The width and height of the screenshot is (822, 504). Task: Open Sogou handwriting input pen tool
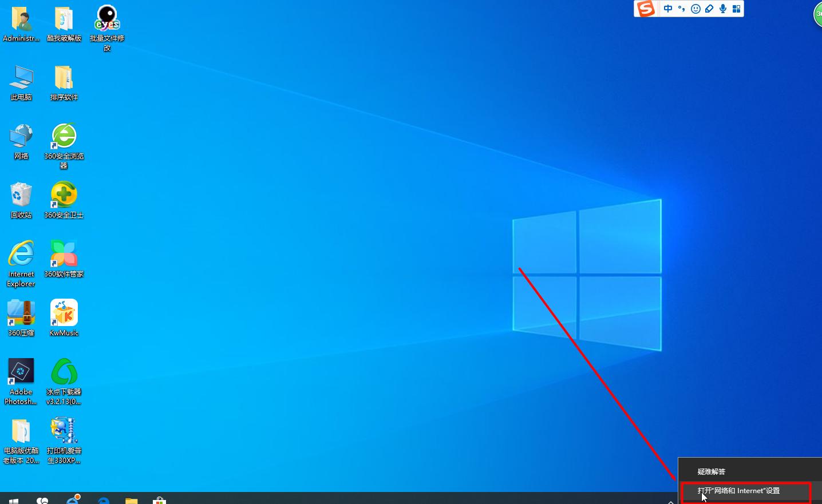709,9
